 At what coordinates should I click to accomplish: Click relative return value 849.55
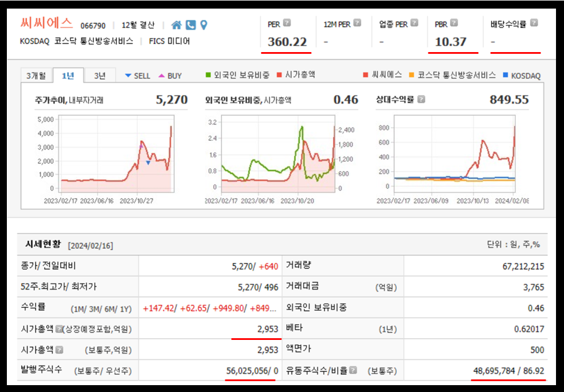[509, 100]
